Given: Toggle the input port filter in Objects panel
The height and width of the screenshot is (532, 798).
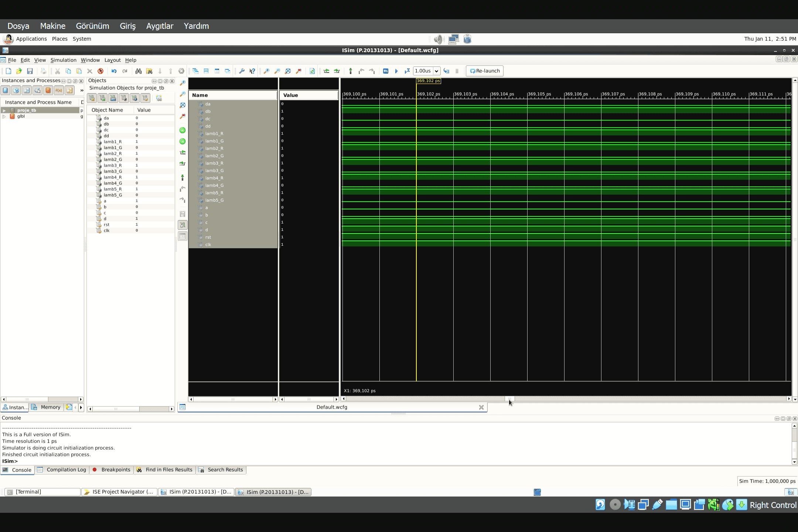Looking at the screenshot, I should click(x=92, y=98).
